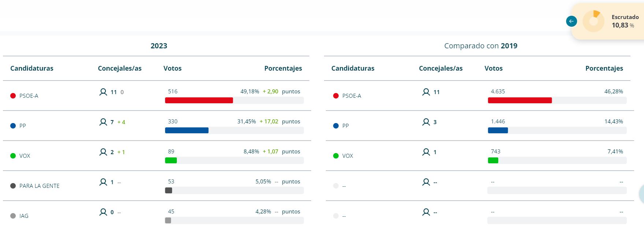The image size is (644, 227).
Task: Click the IAG light gray party dot
Action: point(13,216)
